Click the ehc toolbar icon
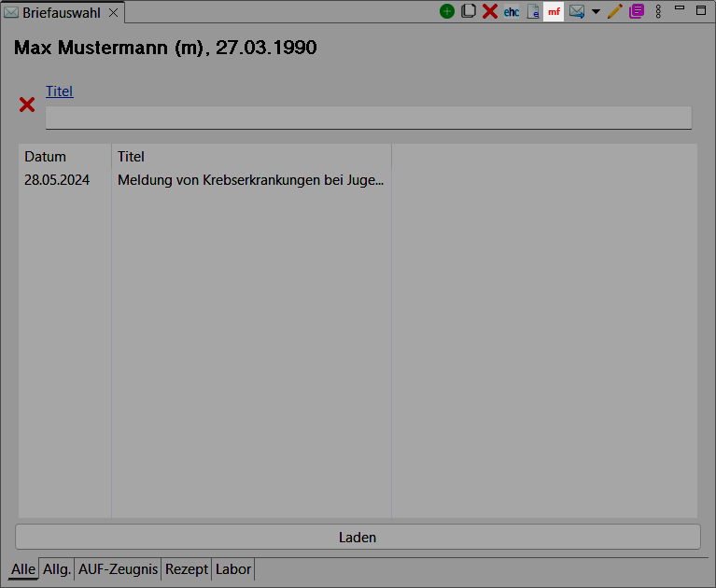The width and height of the screenshot is (716, 588). point(512,12)
